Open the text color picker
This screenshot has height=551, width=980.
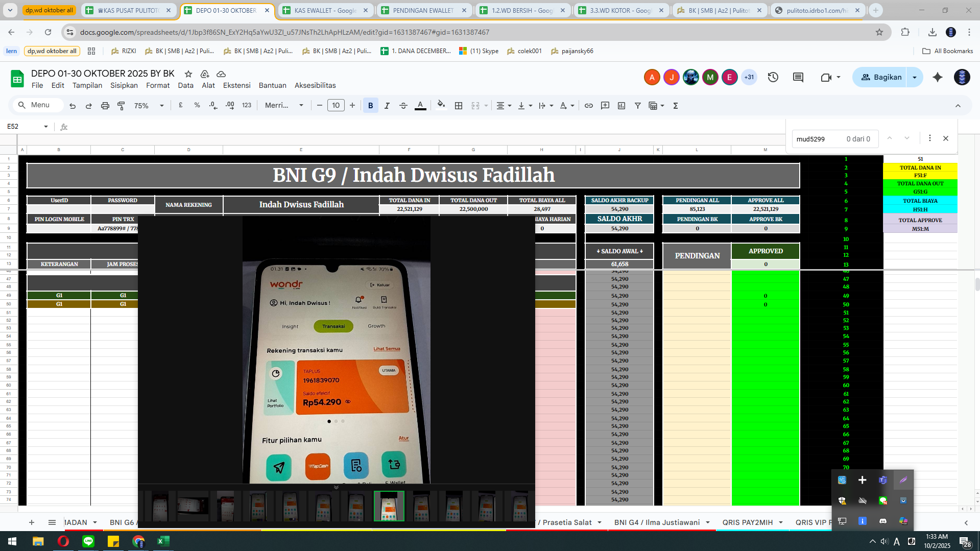420,106
